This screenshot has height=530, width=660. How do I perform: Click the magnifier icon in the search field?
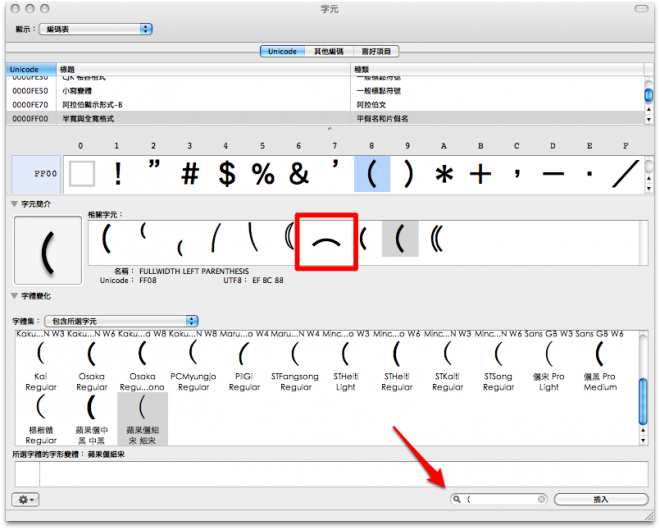457,498
